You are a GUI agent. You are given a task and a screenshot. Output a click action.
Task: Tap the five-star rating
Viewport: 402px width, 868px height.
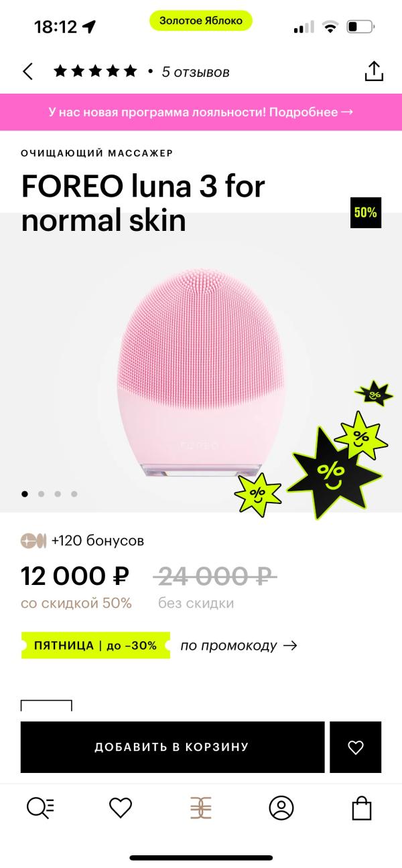(95, 71)
